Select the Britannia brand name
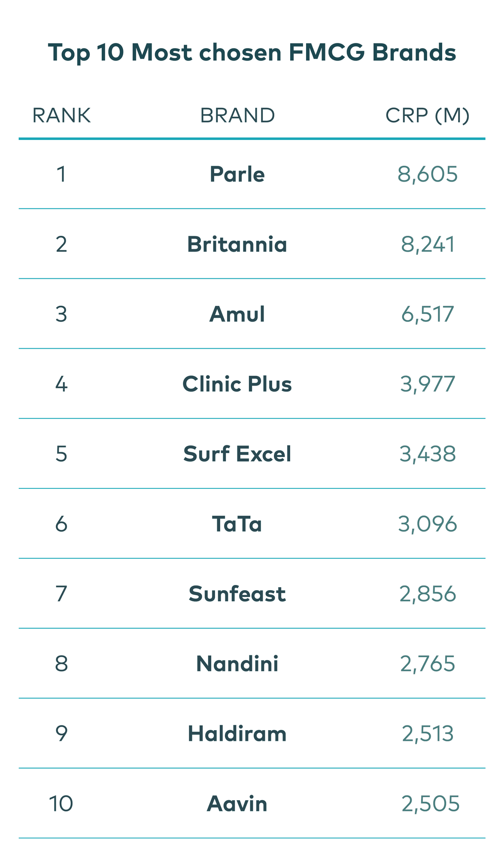Image resolution: width=504 pixels, height=859 pixels. tap(237, 244)
